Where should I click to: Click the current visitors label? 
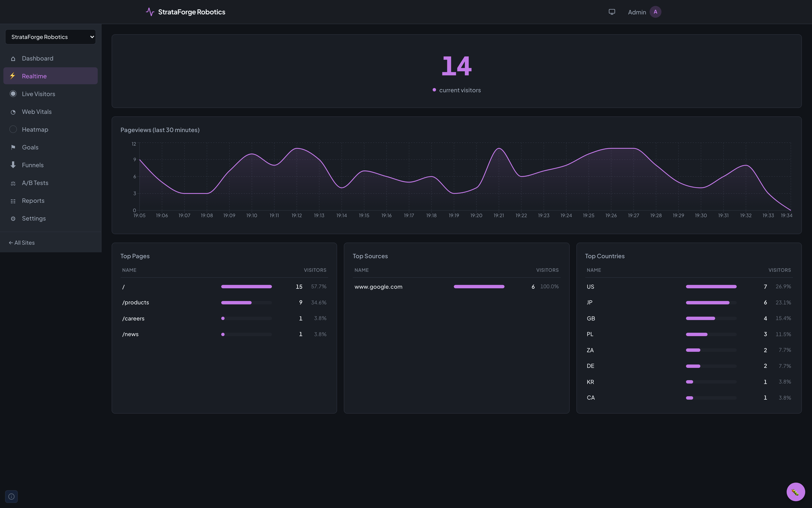[460, 90]
